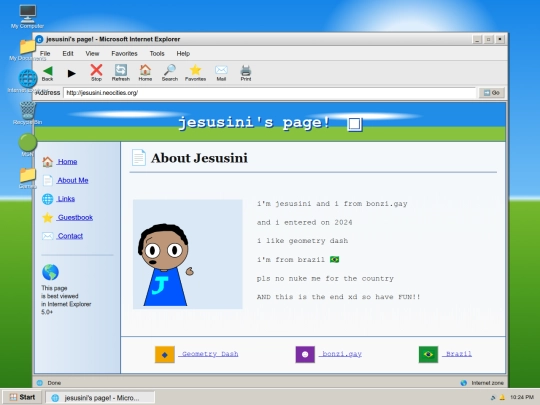Screen dimensions: 540x405
Task: Click the Jesusini cartoon avatar image
Action: click(x=188, y=254)
